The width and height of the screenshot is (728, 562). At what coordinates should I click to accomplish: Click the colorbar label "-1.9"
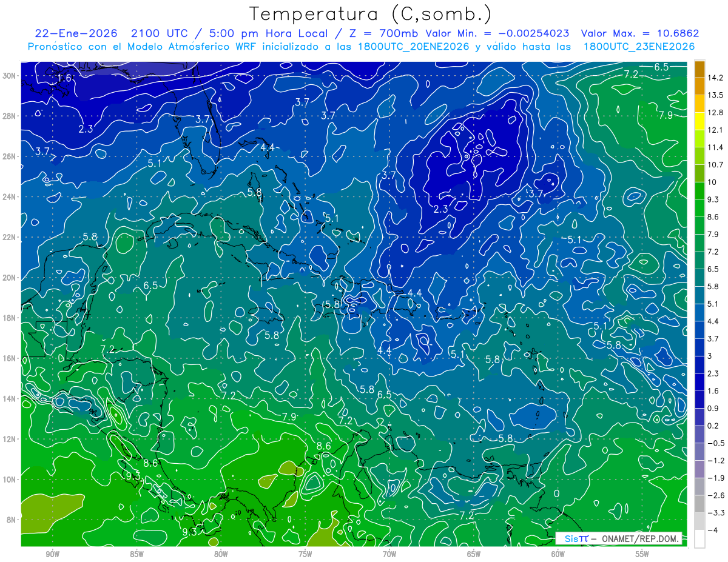(x=715, y=478)
